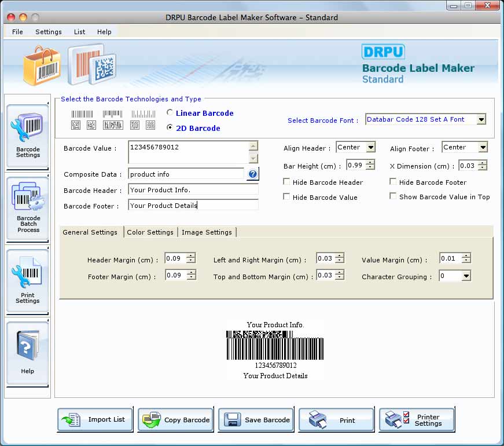Screen dimensions: 504x446
Task: Adjust the Footer Margin stepper
Action: [x=192, y=275]
